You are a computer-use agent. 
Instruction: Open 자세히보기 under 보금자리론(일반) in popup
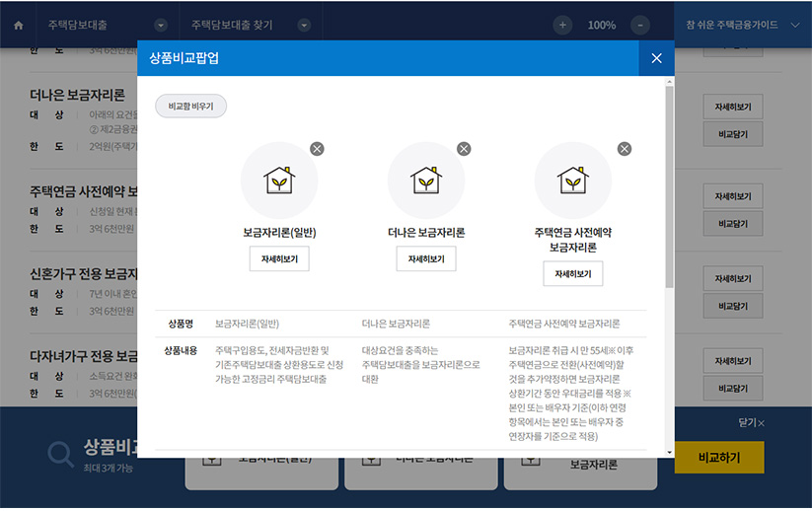[279, 258]
